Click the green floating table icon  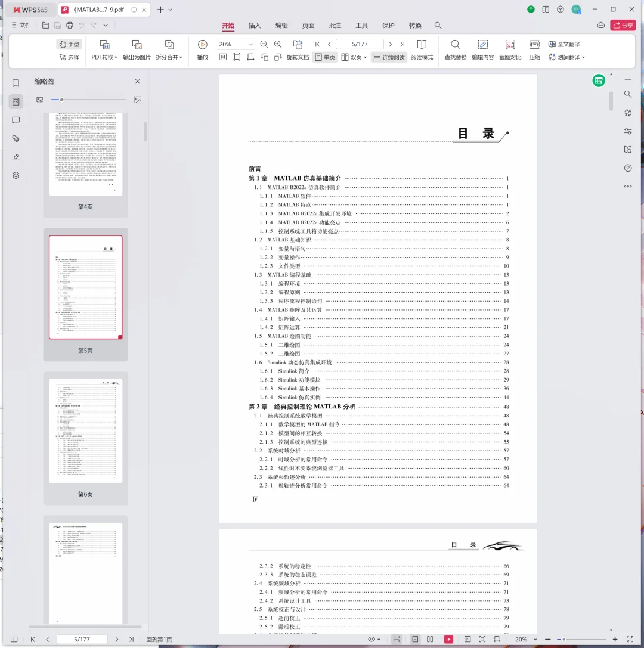click(599, 80)
